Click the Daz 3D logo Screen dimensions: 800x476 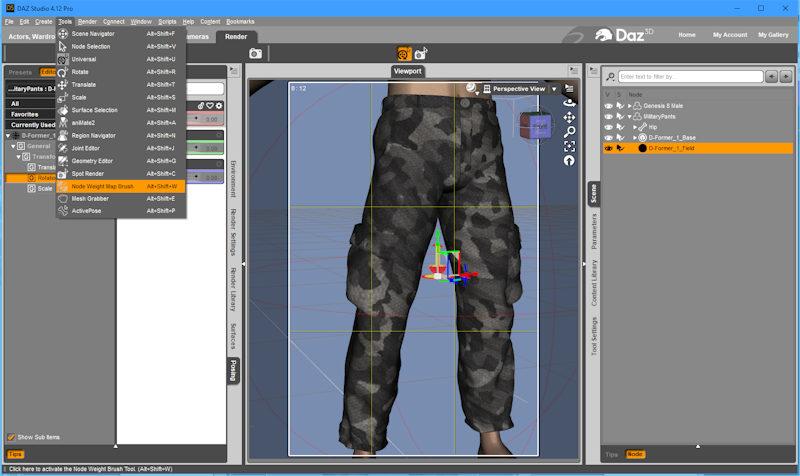(x=624, y=35)
